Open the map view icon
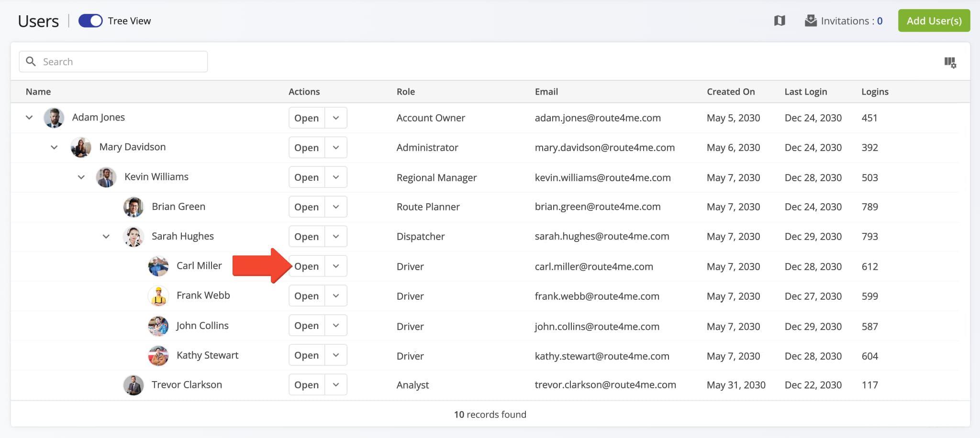This screenshot has width=980, height=438. [x=780, y=21]
